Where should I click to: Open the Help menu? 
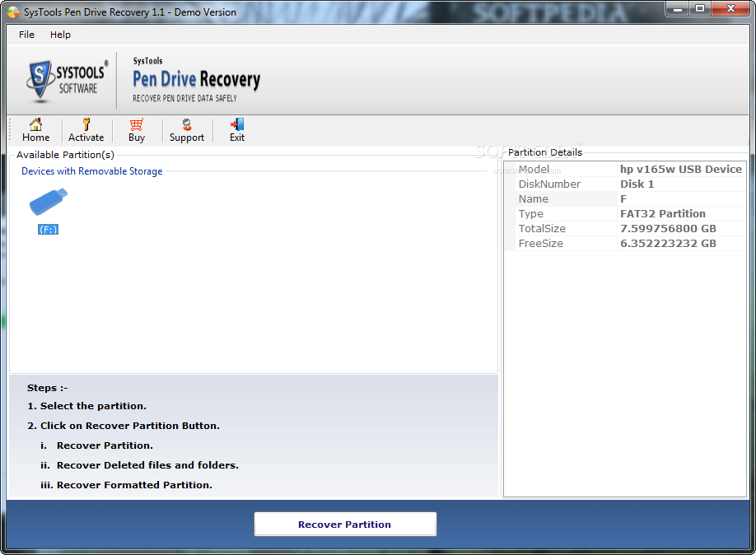point(60,35)
